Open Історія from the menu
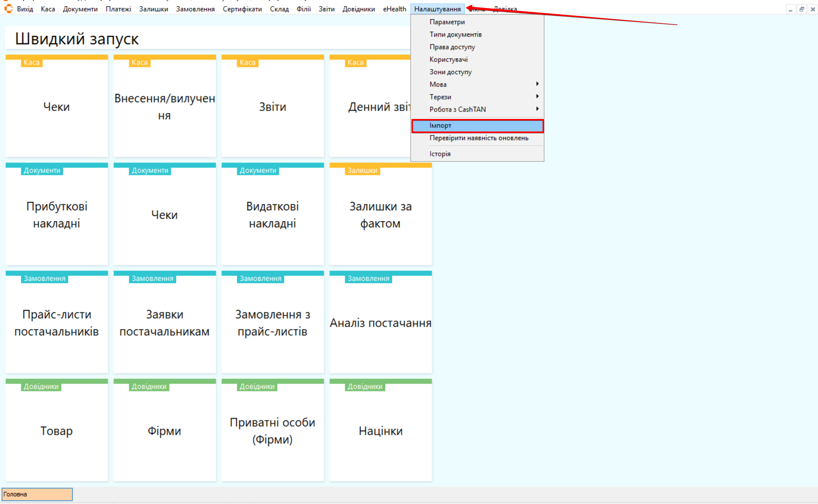This screenshot has height=504, width=818. [440, 154]
